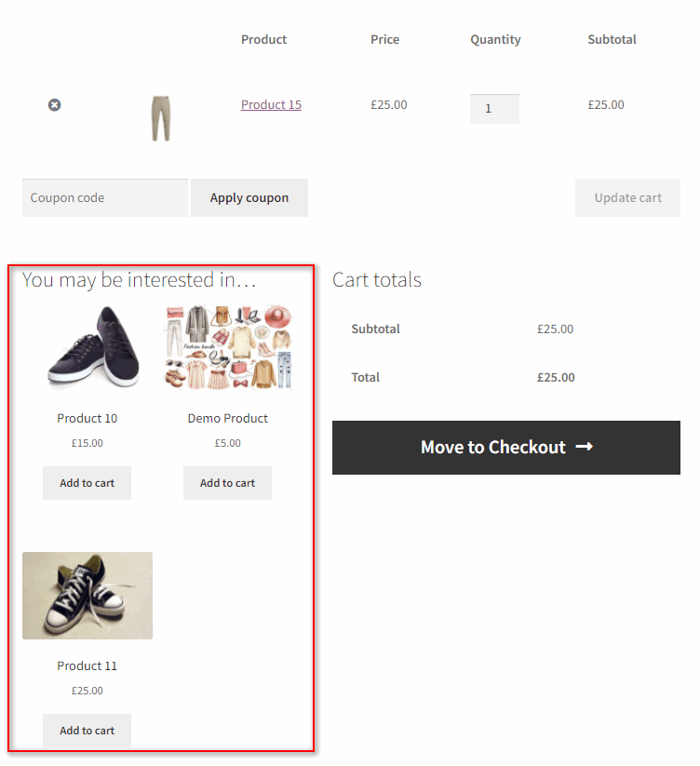
Task: Click the Cart totals heading
Action: click(x=377, y=280)
